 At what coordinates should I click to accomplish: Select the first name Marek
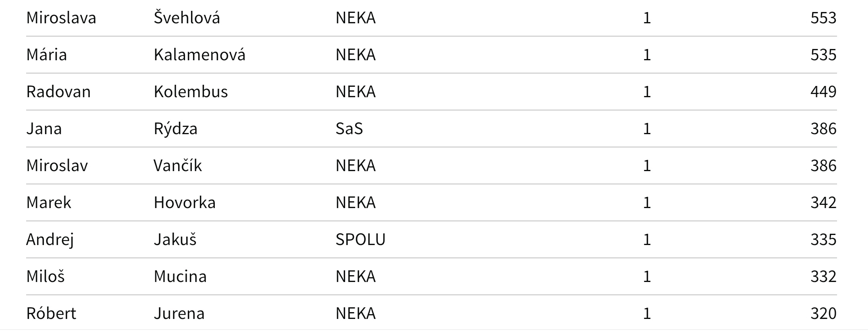tap(49, 203)
